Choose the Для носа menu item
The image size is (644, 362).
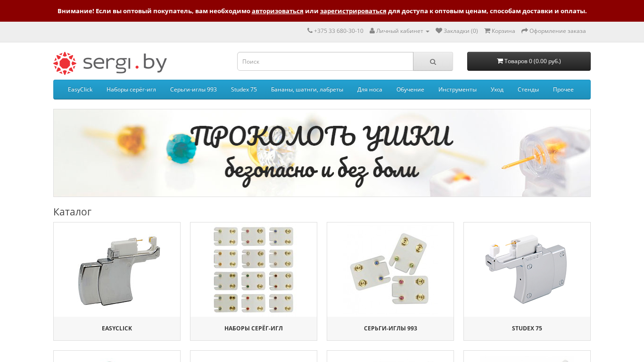pos(370,90)
